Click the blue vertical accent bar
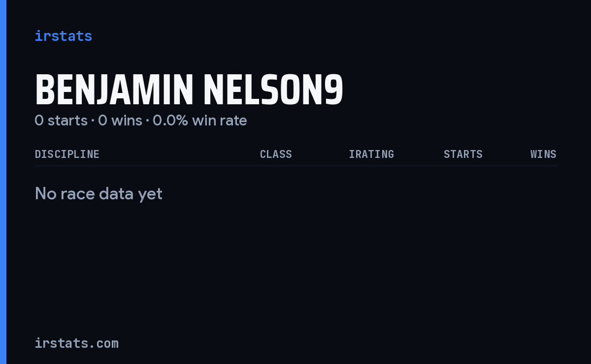 [3, 182]
